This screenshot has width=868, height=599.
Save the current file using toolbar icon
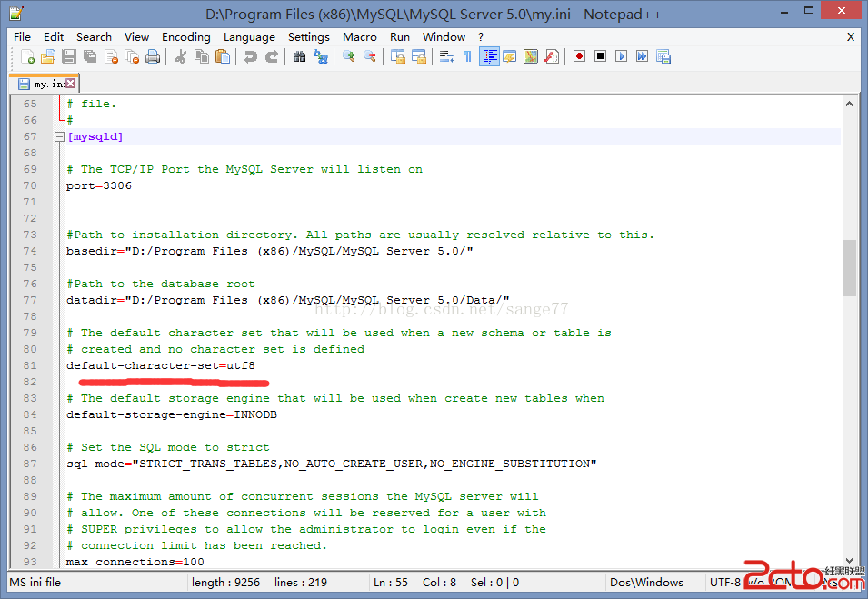69,56
